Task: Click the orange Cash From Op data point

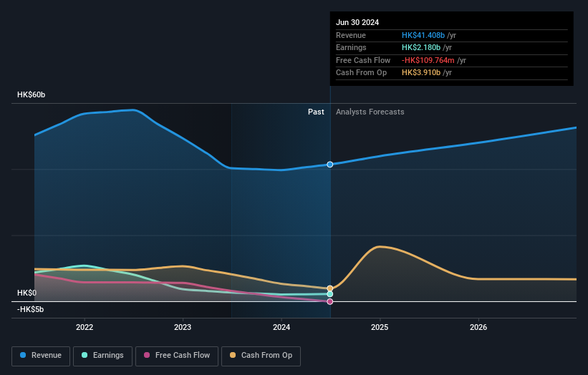Action: pyautogui.click(x=330, y=288)
